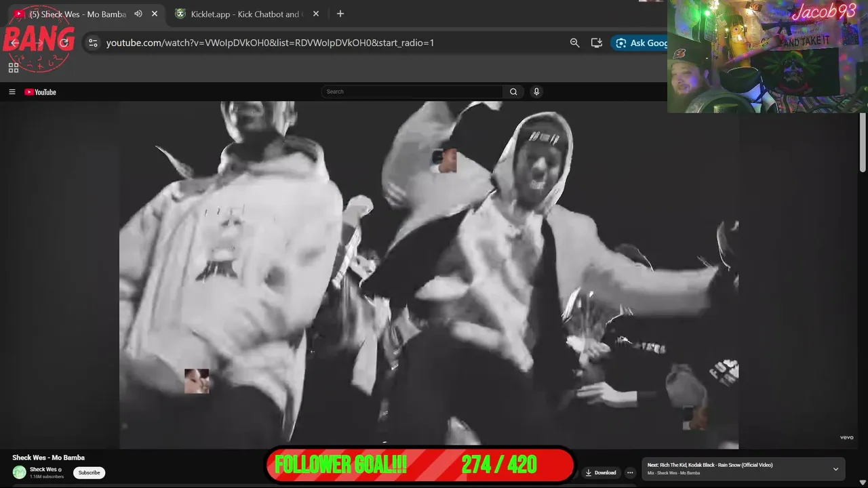This screenshot has height=488, width=868.
Task: Switch to the Kicklet.app tab
Action: 245,14
